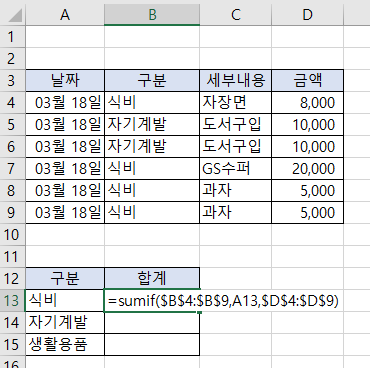Select row 1 header
Image resolution: width=370 pixels, height=368 pixels.
[12, 37]
